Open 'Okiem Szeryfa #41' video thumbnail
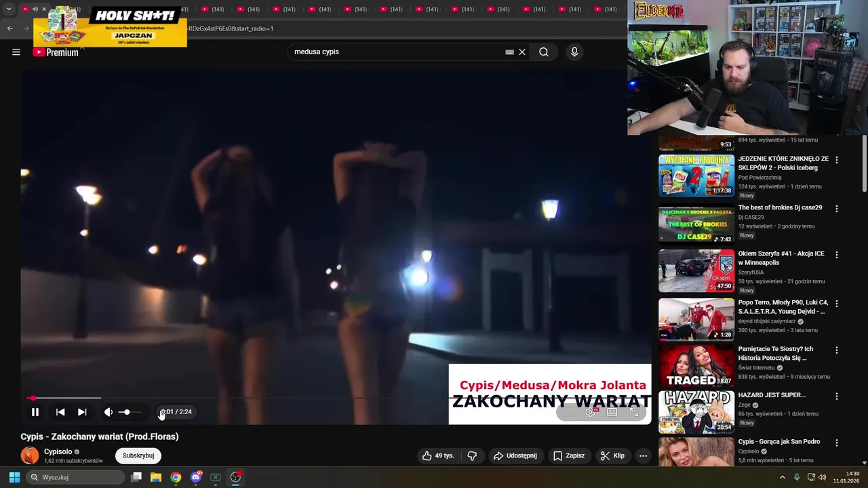 696,271
